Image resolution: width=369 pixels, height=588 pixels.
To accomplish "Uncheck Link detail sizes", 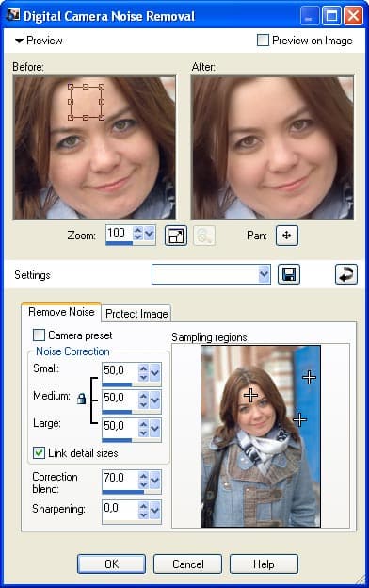I will click(x=39, y=453).
